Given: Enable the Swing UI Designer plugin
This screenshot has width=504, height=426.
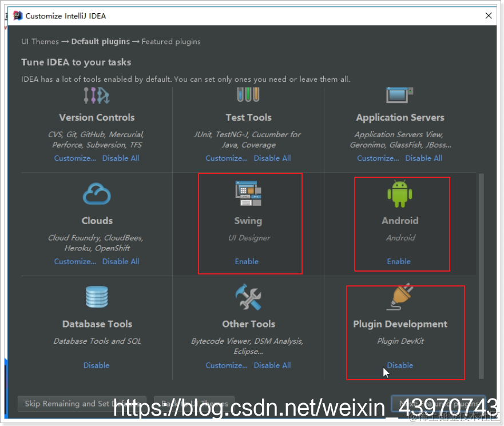Looking at the screenshot, I should [247, 261].
